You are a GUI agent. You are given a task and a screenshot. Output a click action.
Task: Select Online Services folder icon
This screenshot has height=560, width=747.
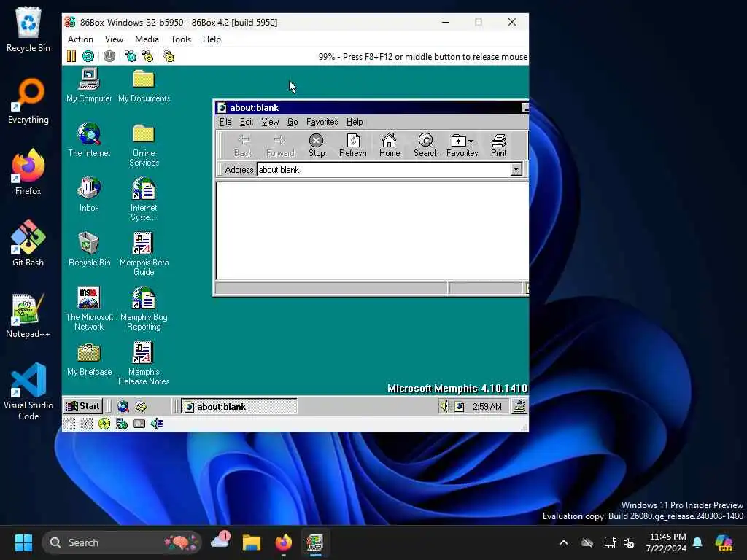tap(144, 145)
